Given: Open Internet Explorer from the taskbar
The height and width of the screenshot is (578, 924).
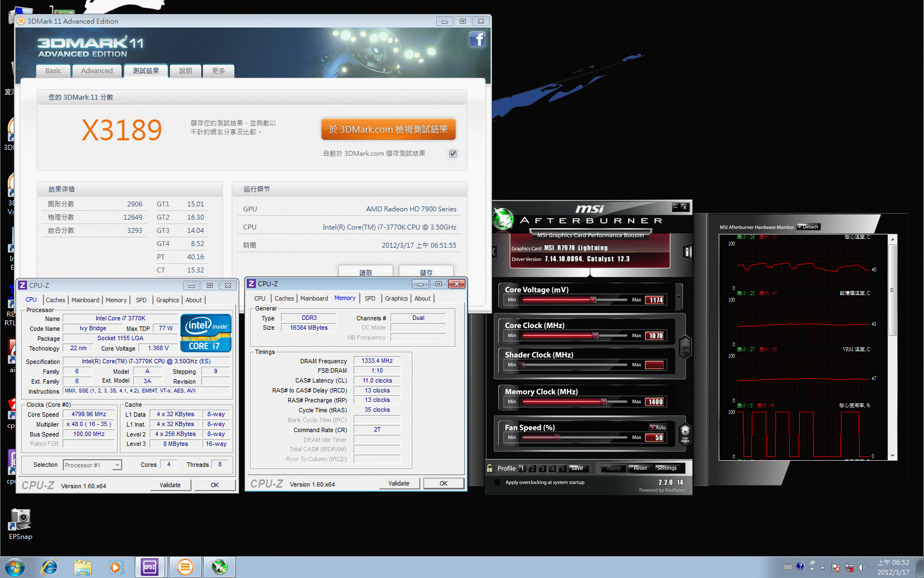Looking at the screenshot, I should click(50, 566).
